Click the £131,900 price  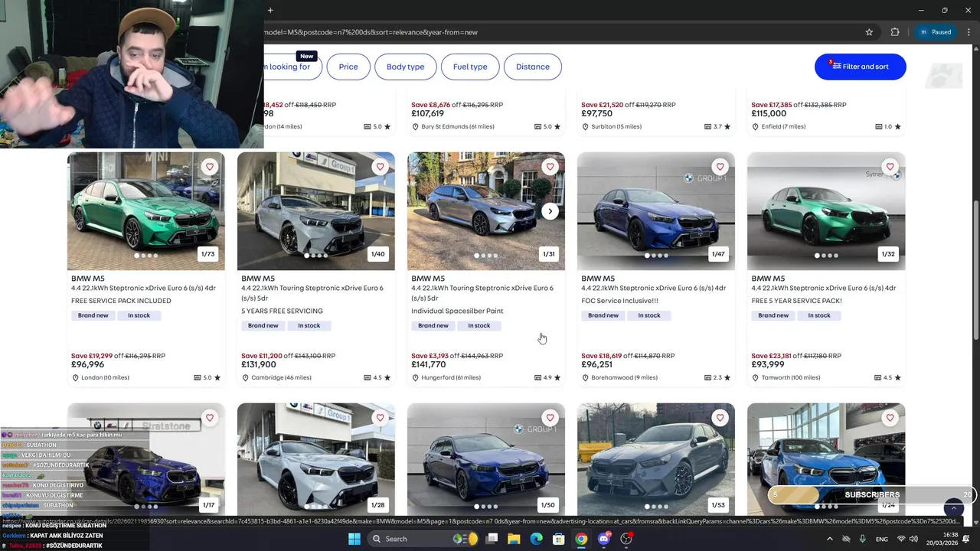click(x=259, y=365)
